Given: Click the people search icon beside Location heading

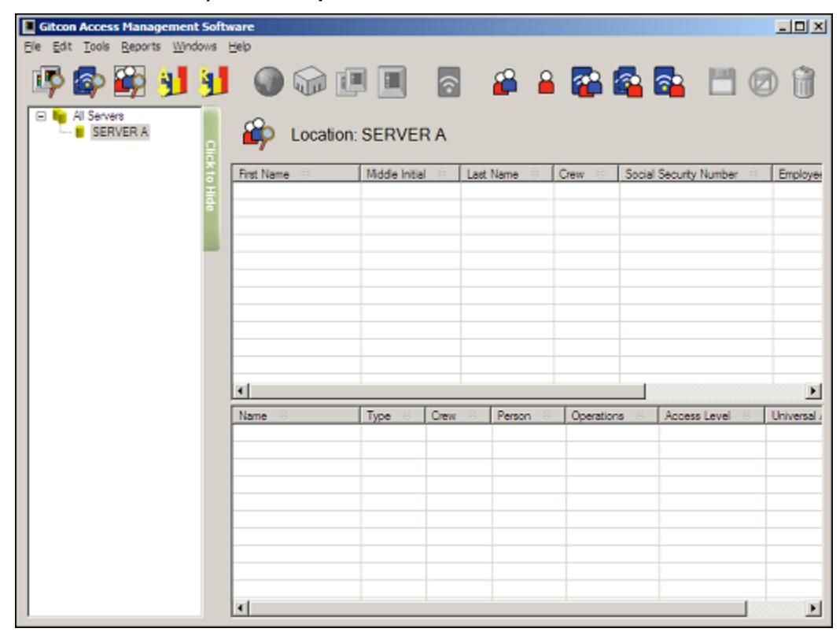Looking at the screenshot, I should pyautogui.click(x=258, y=134).
